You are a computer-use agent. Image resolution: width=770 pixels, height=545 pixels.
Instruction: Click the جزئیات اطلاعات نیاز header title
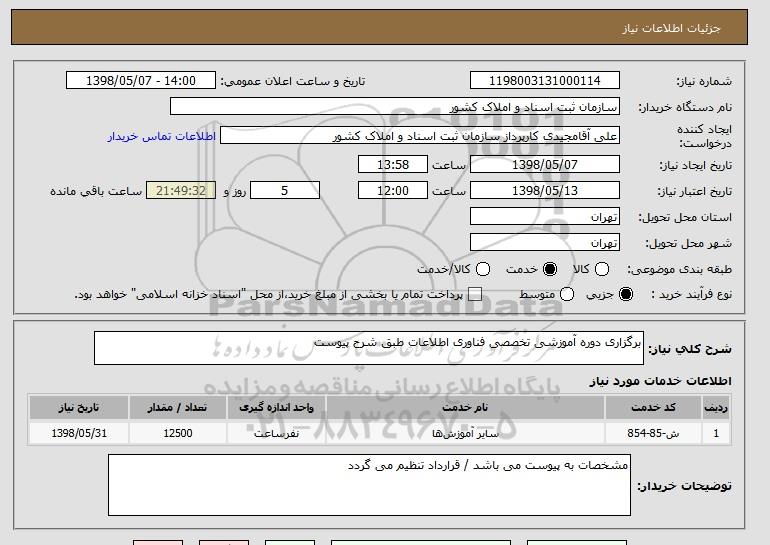(671, 28)
